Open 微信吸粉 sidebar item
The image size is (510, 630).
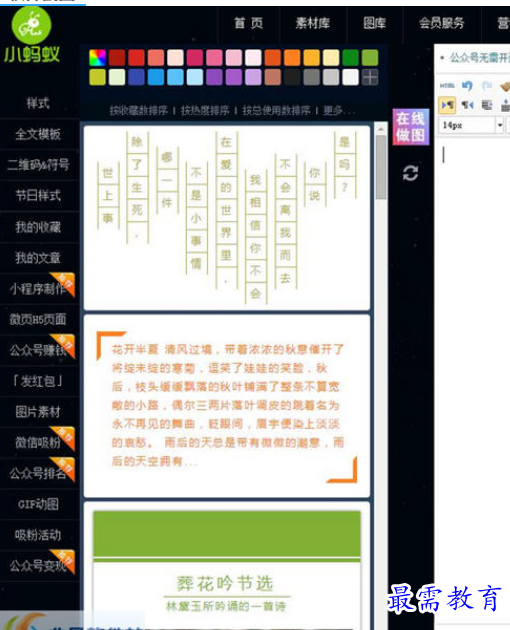39,443
